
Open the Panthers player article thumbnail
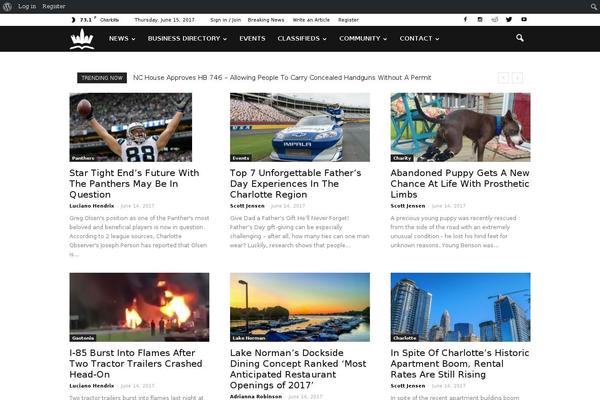[131, 127]
